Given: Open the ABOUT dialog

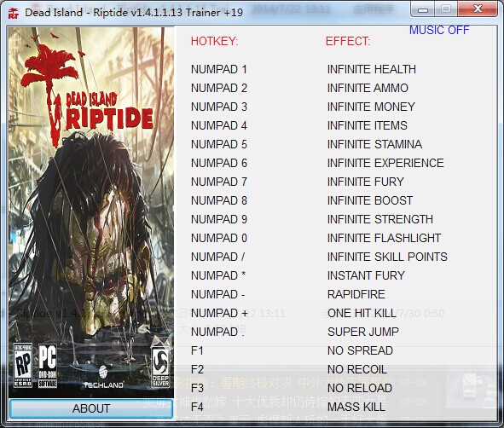Looking at the screenshot, I should coord(91,408).
